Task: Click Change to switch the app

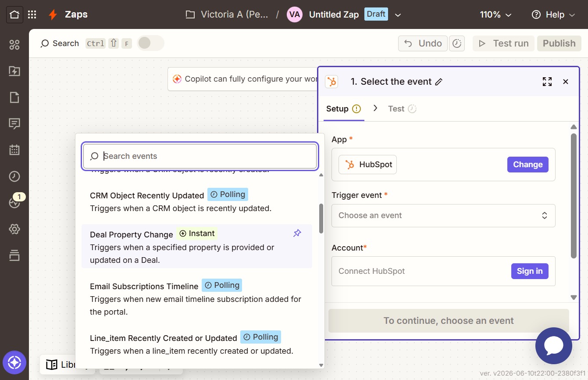Action: (528, 165)
